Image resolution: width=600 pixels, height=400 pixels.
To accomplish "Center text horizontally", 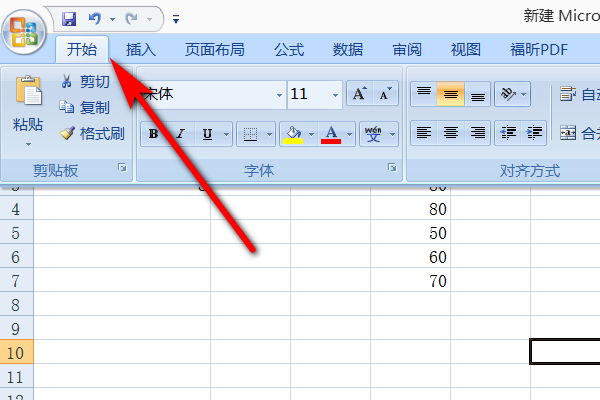I will (x=451, y=133).
